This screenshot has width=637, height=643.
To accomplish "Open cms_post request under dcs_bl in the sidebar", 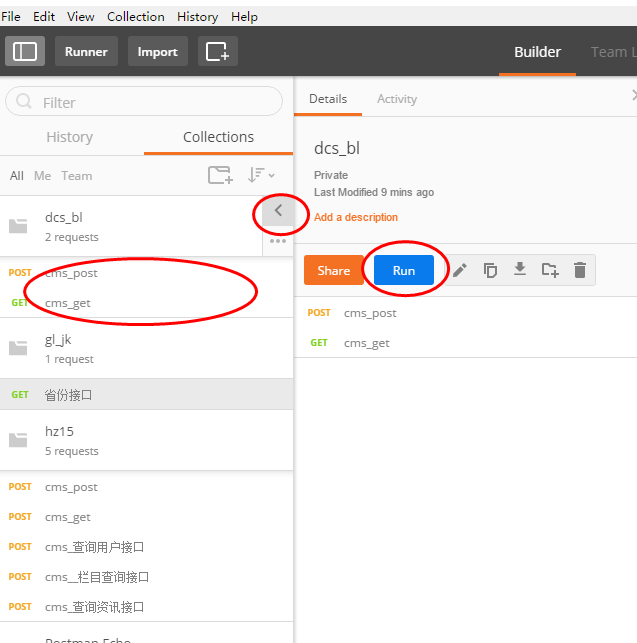I will [x=146, y=273].
